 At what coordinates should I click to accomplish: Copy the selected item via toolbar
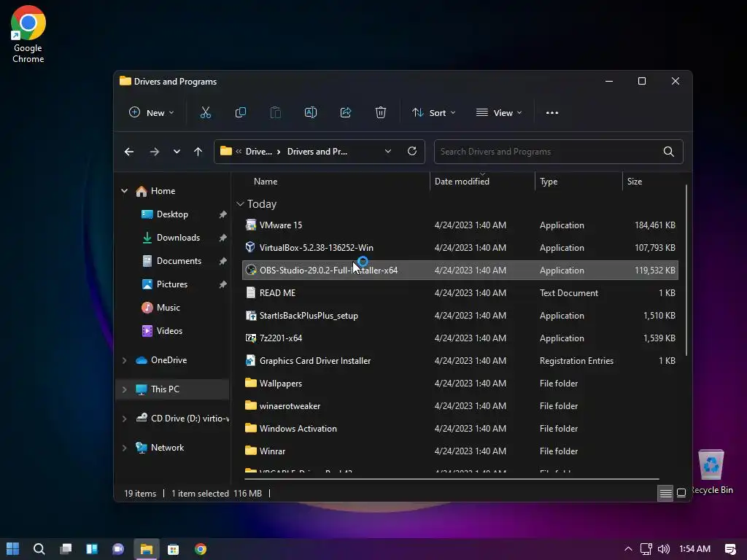[x=241, y=113]
